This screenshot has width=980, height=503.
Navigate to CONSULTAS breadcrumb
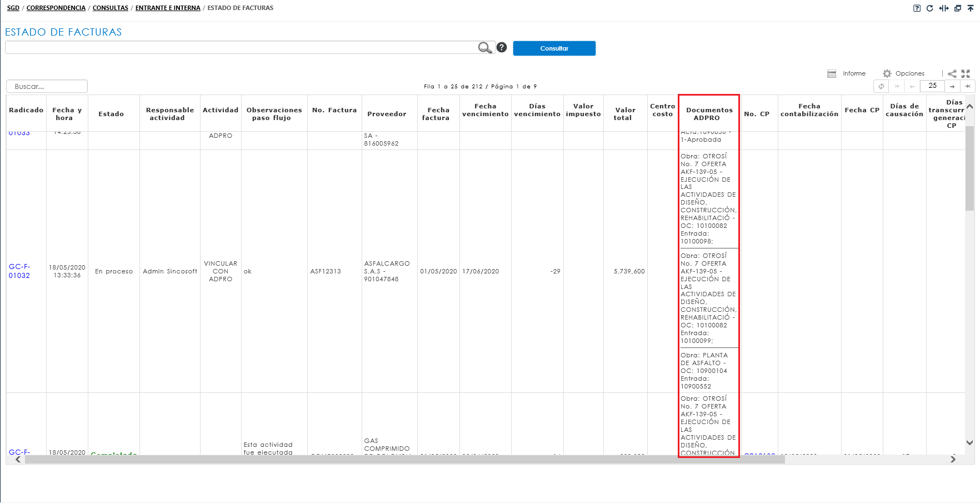[x=111, y=8]
